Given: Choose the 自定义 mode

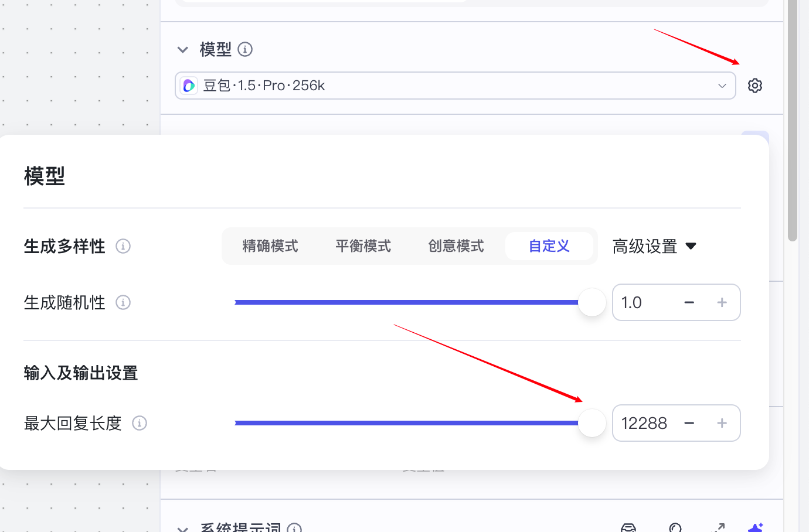Looking at the screenshot, I should click(x=549, y=246).
